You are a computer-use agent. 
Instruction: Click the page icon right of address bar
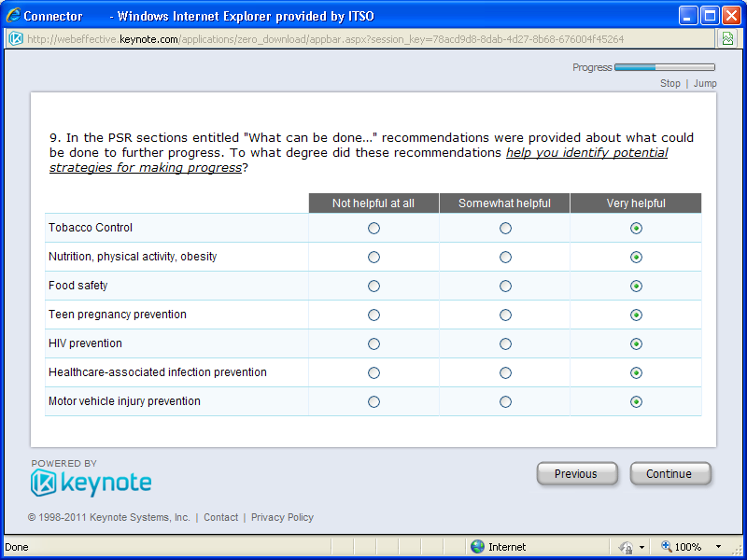tap(726, 38)
